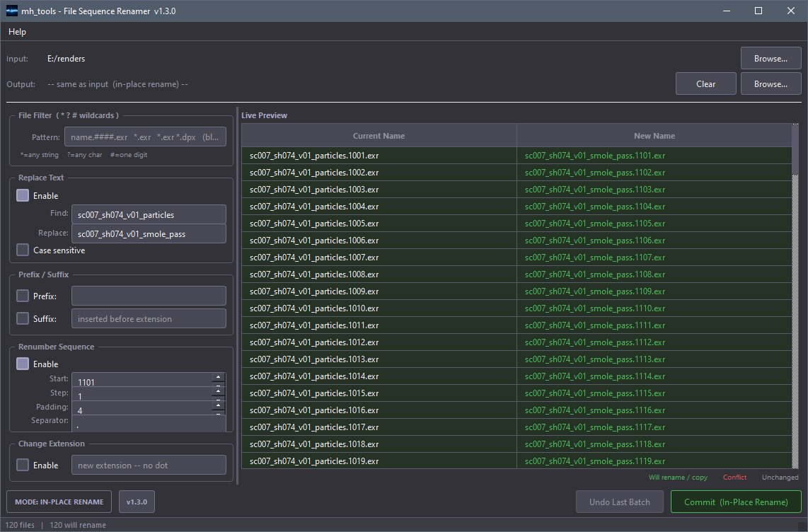Screen dimensions: 808x532
Task: Select row sc007_sh074_v01_particles.1012.exr
Action: click(379, 342)
